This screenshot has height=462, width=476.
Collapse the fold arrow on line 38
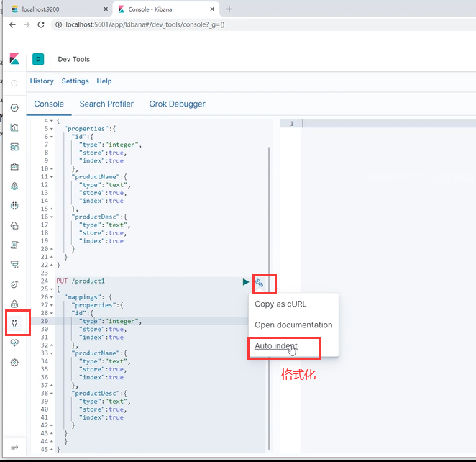click(52, 394)
